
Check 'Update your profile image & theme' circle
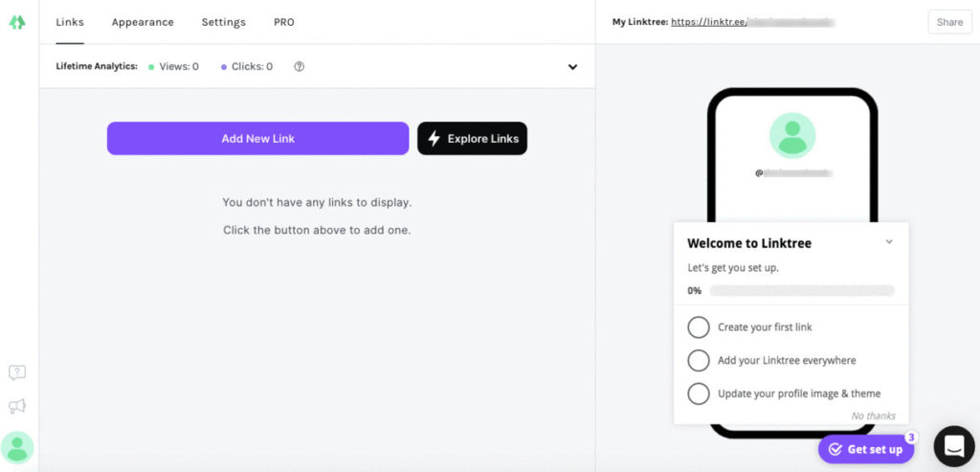(x=699, y=393)
